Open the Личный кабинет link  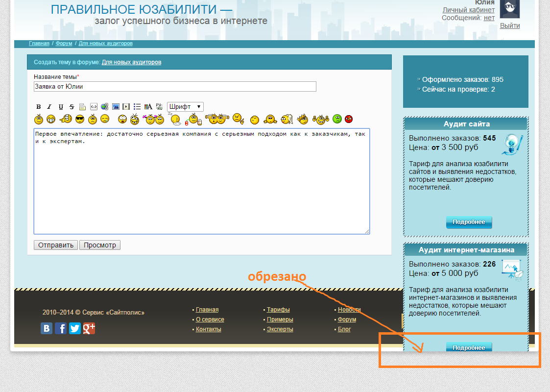point(469,10)
